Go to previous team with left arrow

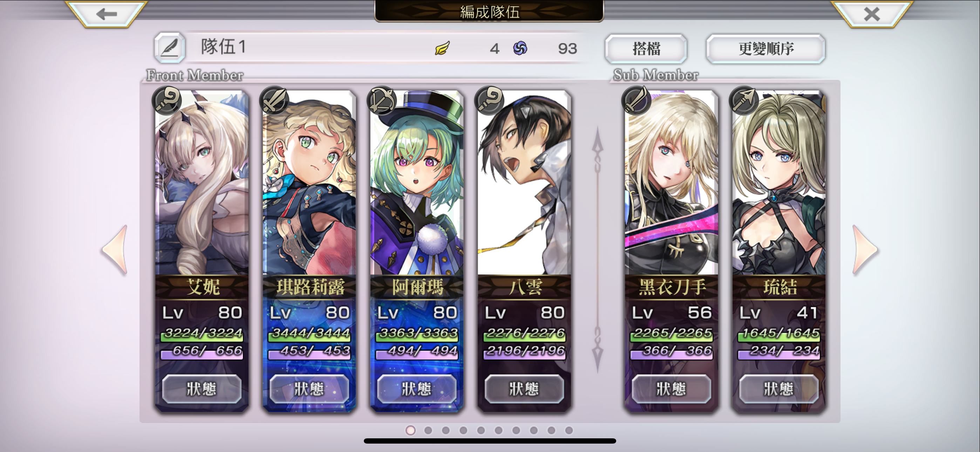tap(115, 250)
